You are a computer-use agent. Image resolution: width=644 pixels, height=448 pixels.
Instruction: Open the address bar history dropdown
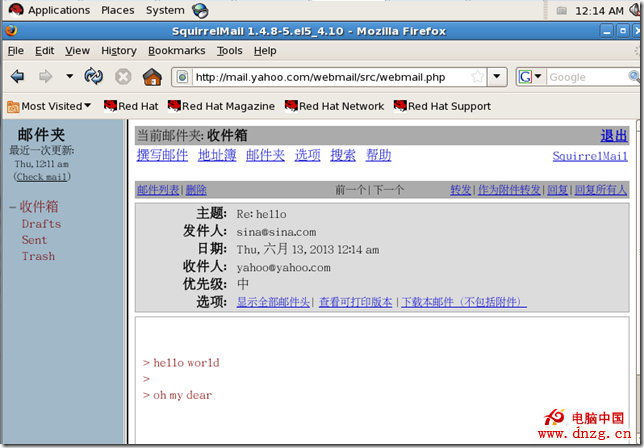(497, 76)
